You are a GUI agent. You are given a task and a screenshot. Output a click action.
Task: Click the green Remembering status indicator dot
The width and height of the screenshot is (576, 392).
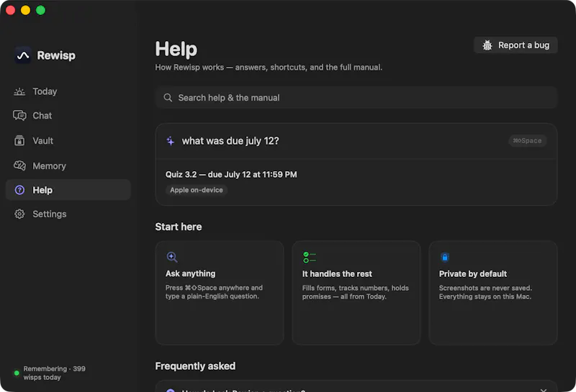point(17,373)
